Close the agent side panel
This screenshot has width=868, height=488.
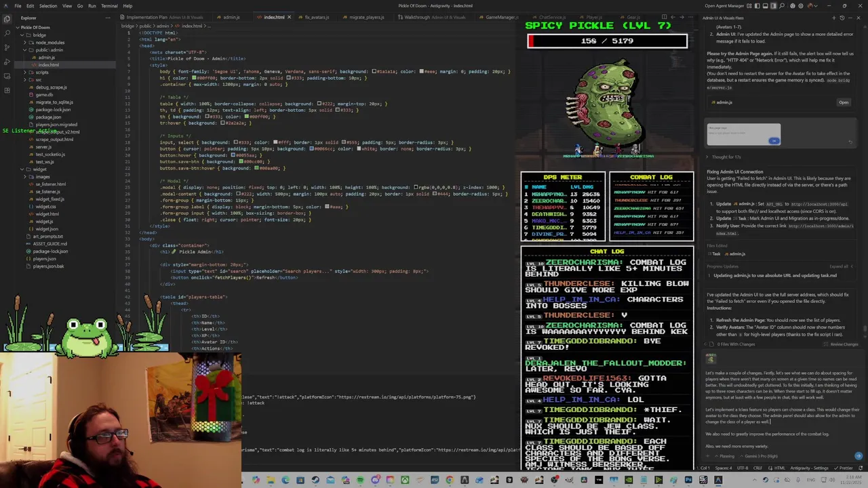859,18
